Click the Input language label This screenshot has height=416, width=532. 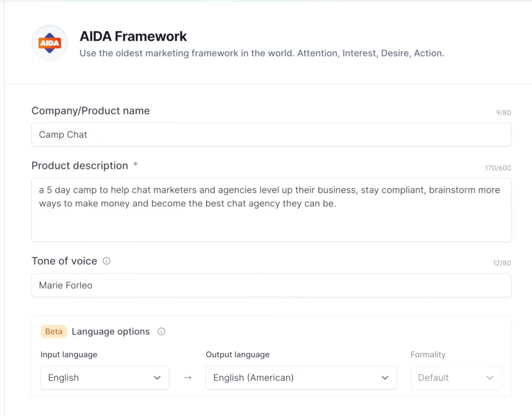pyautogui.click(x=69, y=355)
